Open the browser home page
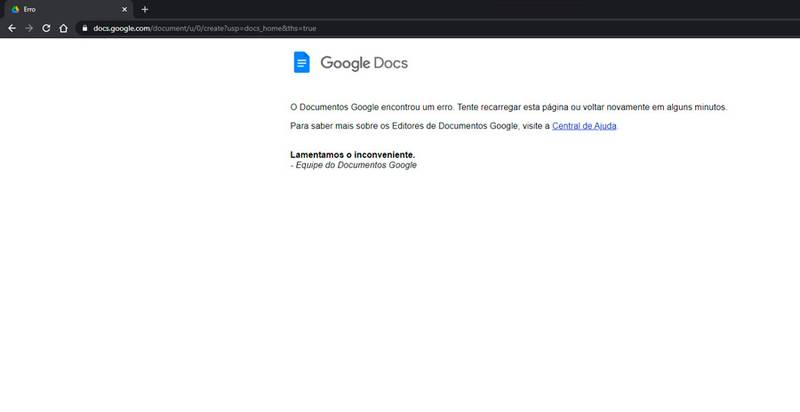 point(63,29)
